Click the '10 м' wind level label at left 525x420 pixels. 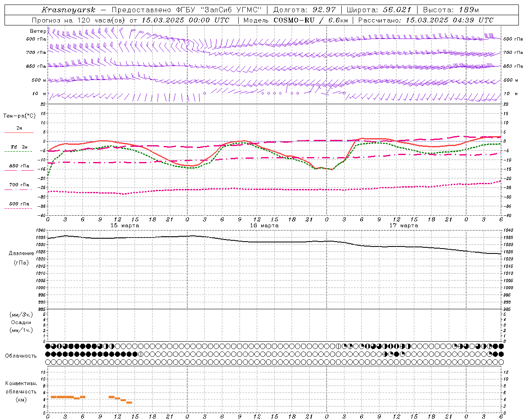(x=40, y=94)
